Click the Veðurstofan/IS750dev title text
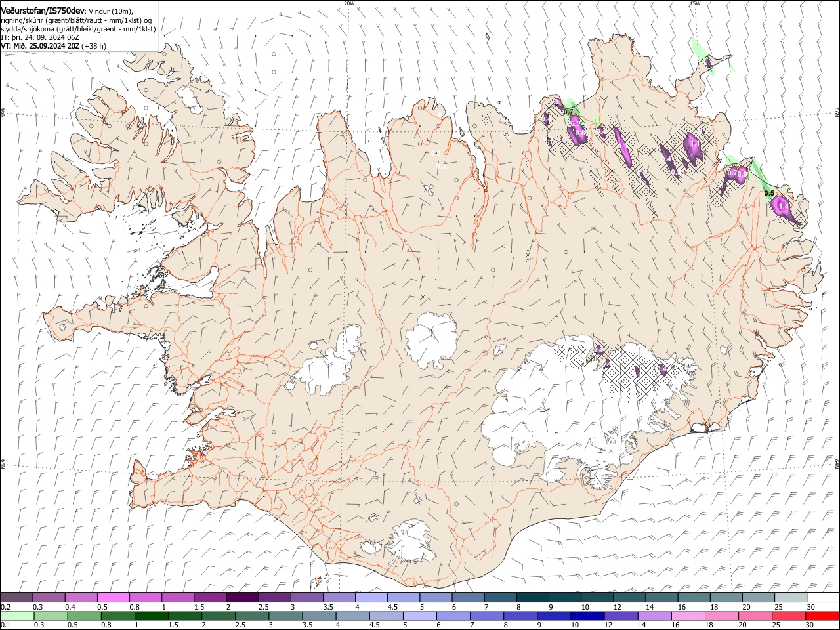The height and width of the screenshot is (630, 840). 43,10
